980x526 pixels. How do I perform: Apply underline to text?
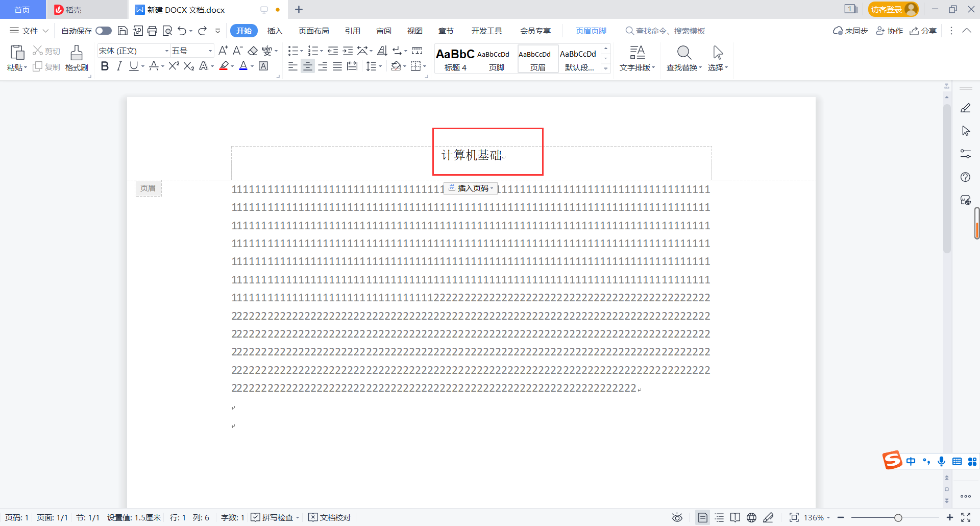[x=133, y=66]
